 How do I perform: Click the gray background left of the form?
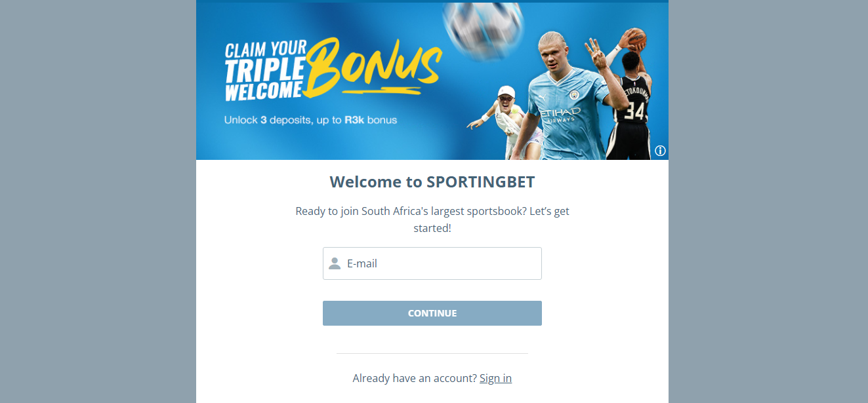coord(98,201)
